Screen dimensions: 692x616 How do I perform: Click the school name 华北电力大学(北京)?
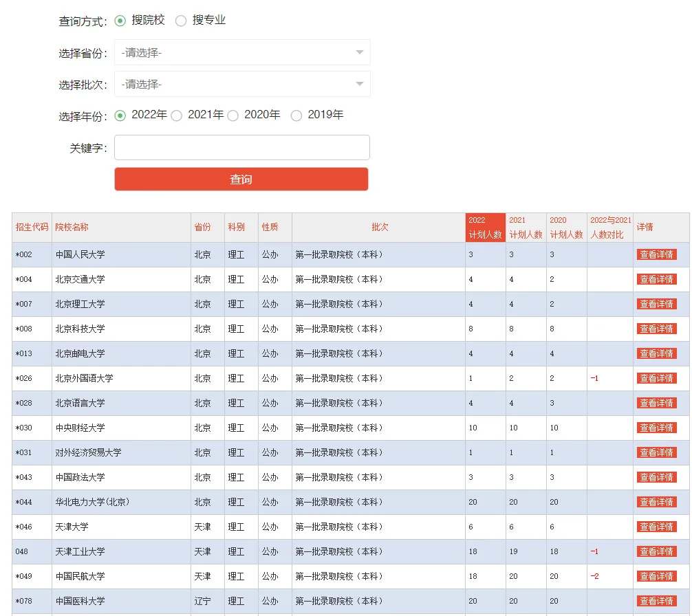pyautogui.click(x=92, y=502)
